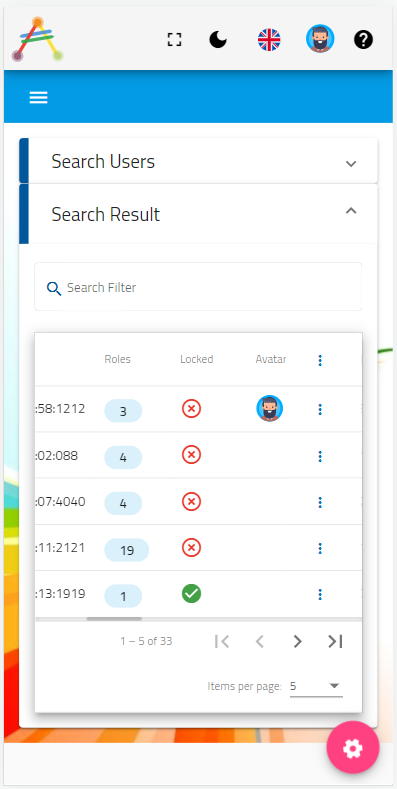Click the horizontal scrollbar of the table
This screenshot has width=397, height=789.
(114, 618)
